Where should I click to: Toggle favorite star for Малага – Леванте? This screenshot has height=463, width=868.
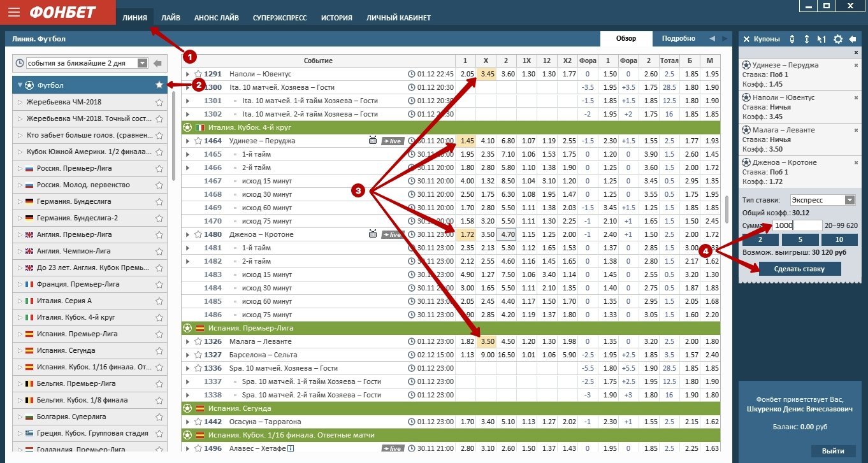198,341
